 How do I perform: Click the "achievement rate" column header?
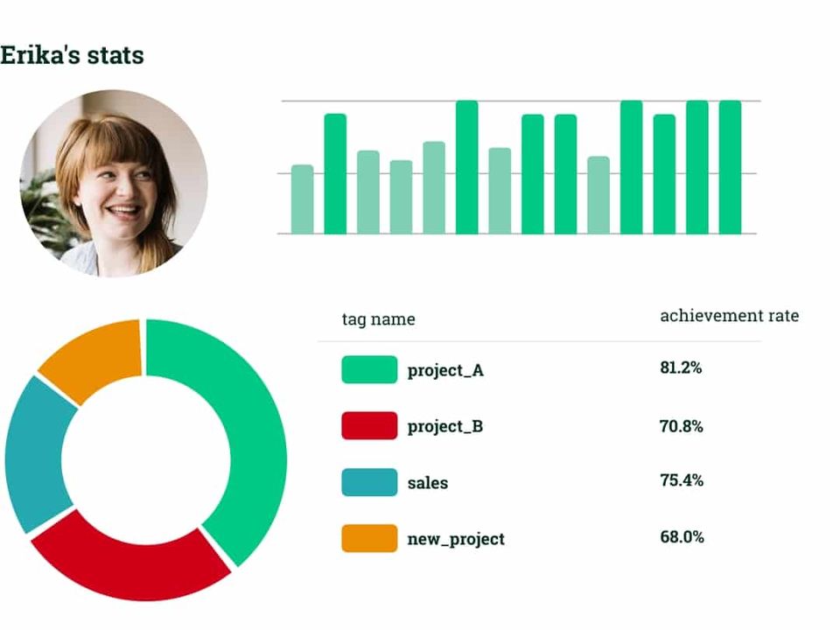coord(729,316)
